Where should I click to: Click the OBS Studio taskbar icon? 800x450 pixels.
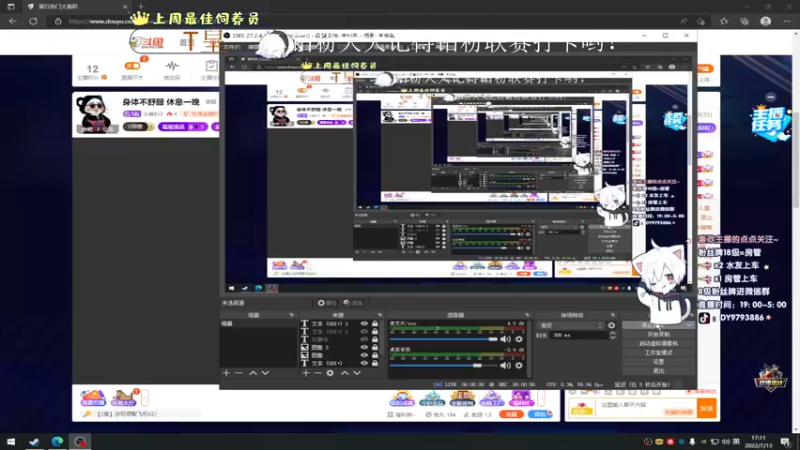point(80,442)
